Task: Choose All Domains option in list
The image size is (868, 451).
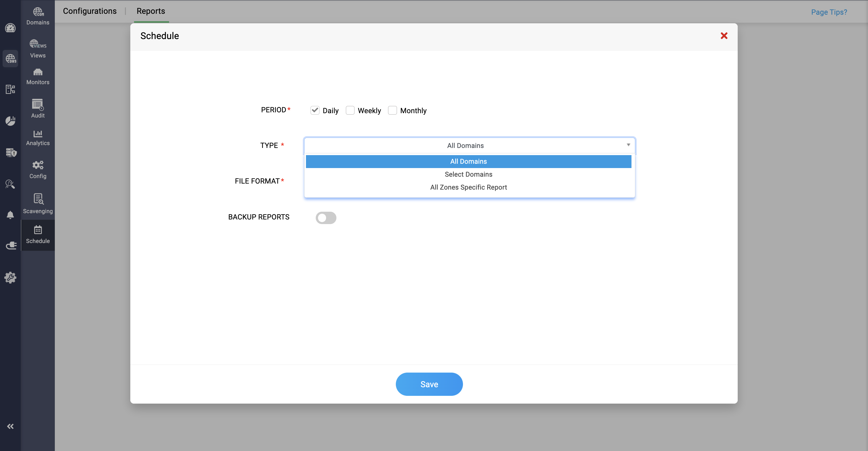Action: pos(468,161)
